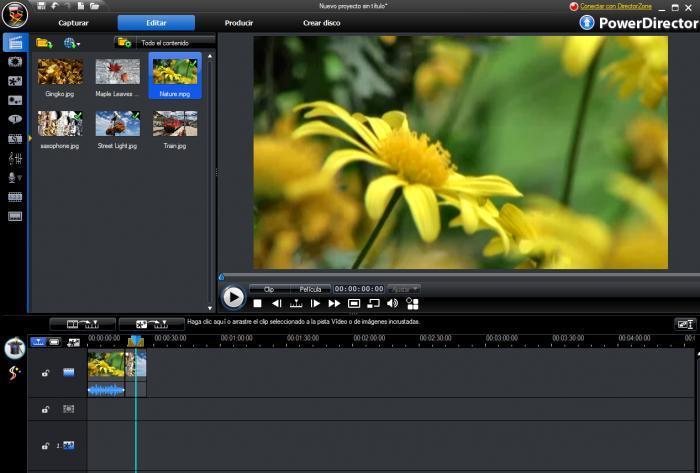The width and height of the screenshot is (700, 473).
Task: Open the Crear disco tab
Action: [x=321, y=22]
